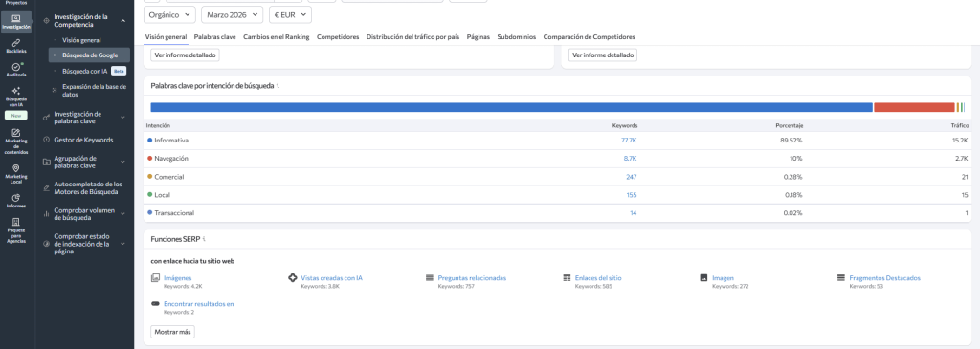Click the Preguntas relacionadas icon
The height and width of the screenshot is (349, 980).
(x=430, y=278)
